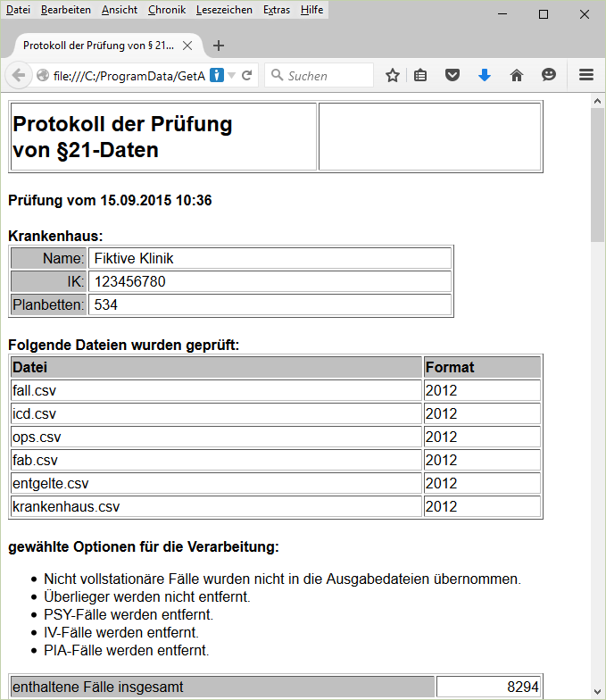Click the PIA-Fälle werden entfernt bullet

[127, 650]
